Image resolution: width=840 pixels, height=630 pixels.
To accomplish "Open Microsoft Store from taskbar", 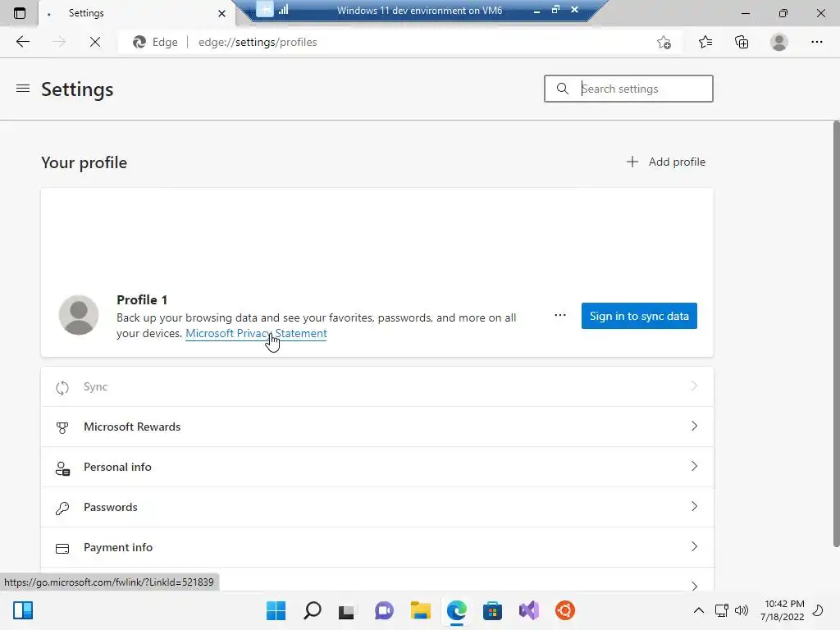I will pos(492,610).
